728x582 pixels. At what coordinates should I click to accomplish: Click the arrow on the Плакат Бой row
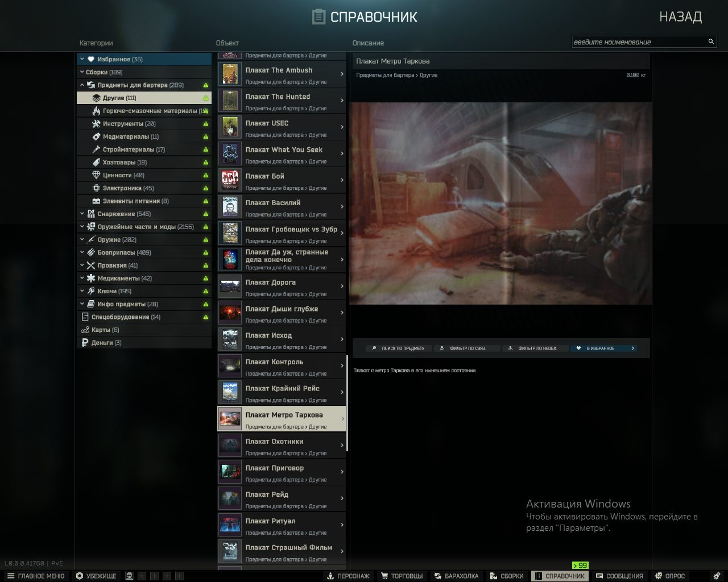(342, 180)
